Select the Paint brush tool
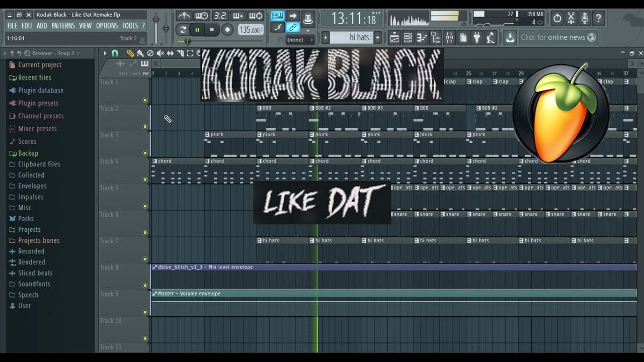The width and height of the screenshot is (644, 362). tap(140, 53)
